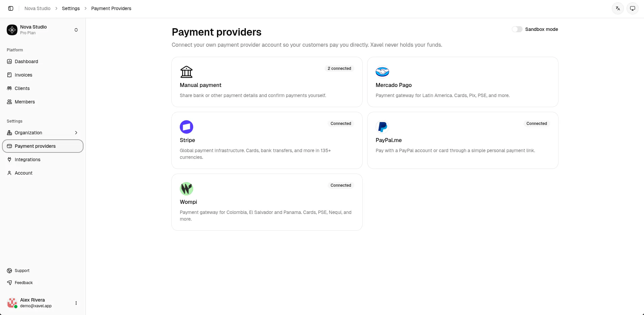
Task: Click the Settings breadcrumb link
Action: point(71,8)
